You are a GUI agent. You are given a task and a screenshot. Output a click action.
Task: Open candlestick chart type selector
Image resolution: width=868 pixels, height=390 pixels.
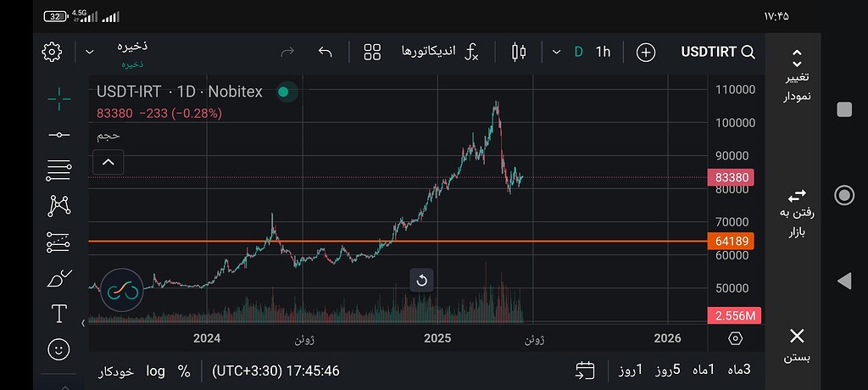[x=519, y=52]
